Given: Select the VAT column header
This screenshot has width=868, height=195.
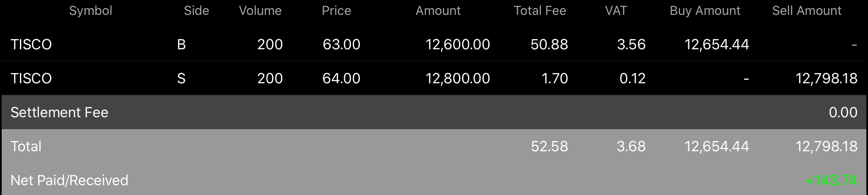Looking at the screenshot, I should [x=616, y=11].
